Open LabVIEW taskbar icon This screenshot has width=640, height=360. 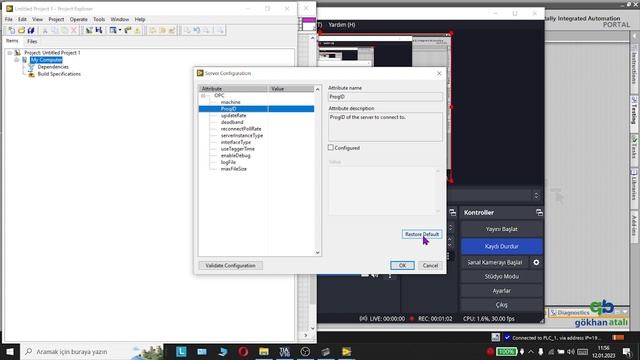[346, 351]
